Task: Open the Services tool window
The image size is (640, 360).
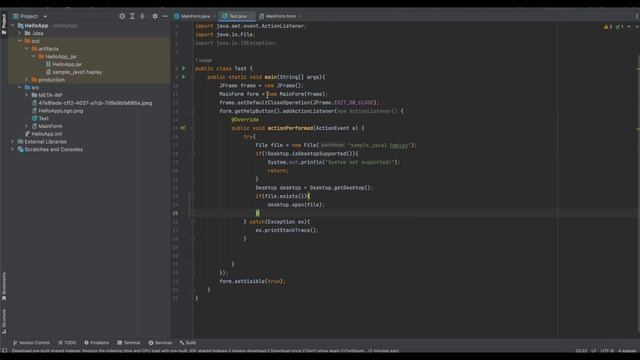Action: (x=160, y=343)
